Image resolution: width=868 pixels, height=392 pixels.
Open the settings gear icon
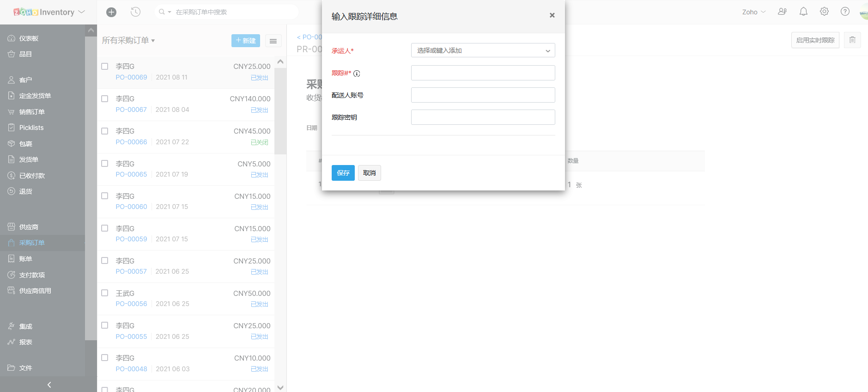point(824,12)
